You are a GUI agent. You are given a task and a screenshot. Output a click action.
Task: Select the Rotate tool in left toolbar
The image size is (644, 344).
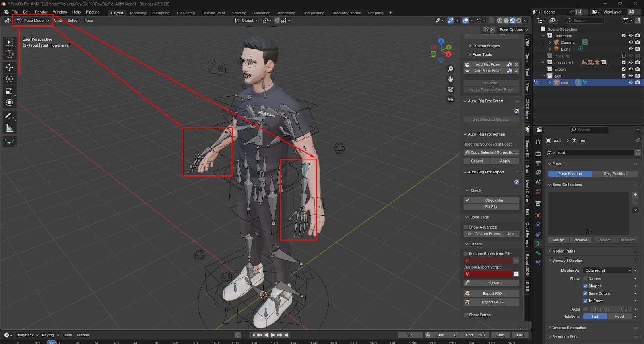point(9,79)
